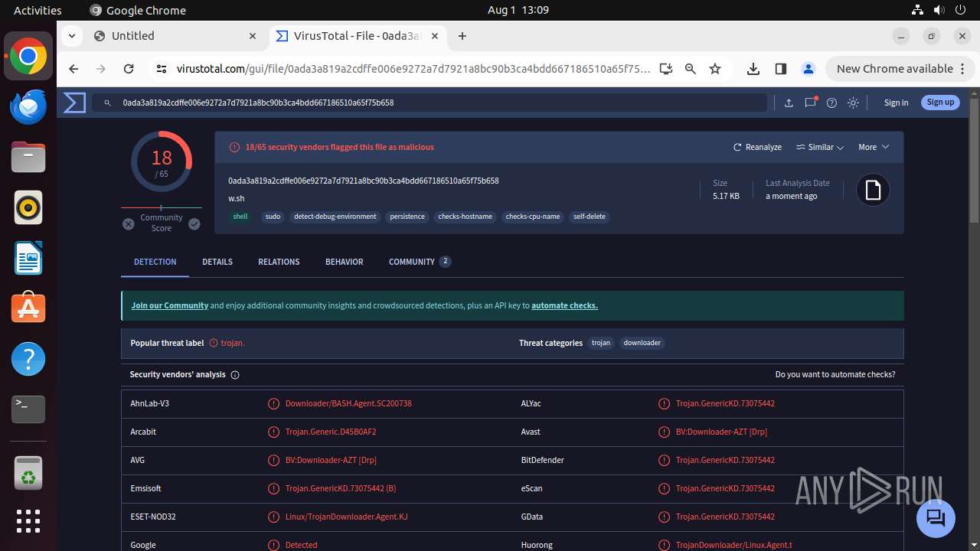
Task: Reload the page
Action: point(129,69)
